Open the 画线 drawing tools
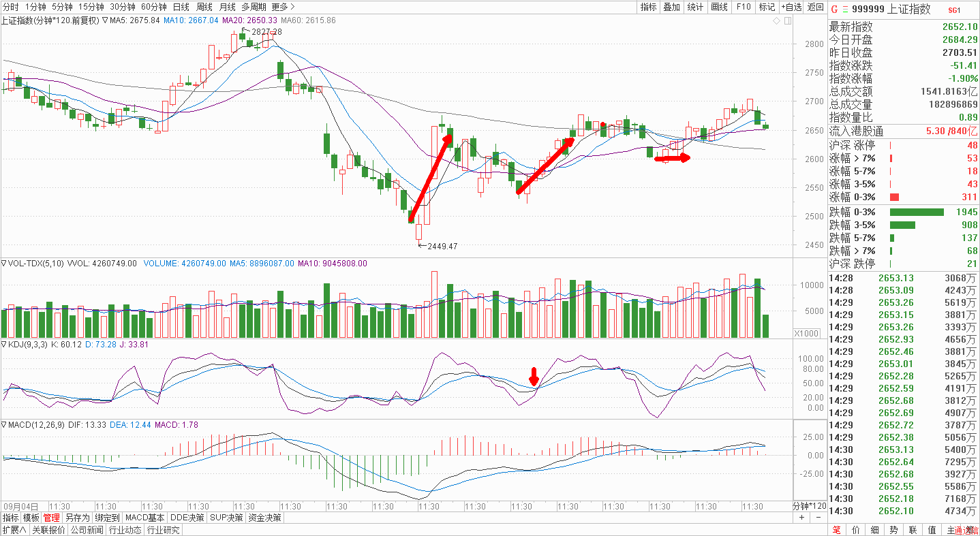 pos(719,7)
